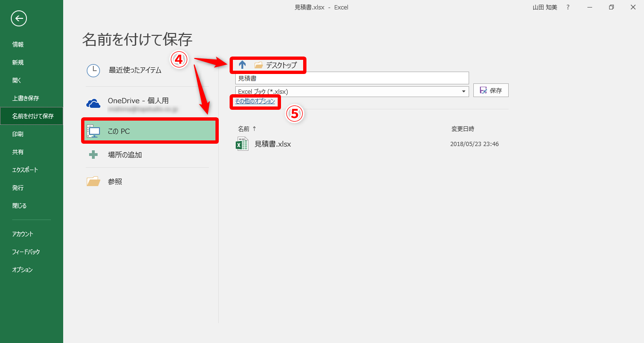Choose 閉じる to close the workbook
The image size is (644, 343).
point(19,205)
